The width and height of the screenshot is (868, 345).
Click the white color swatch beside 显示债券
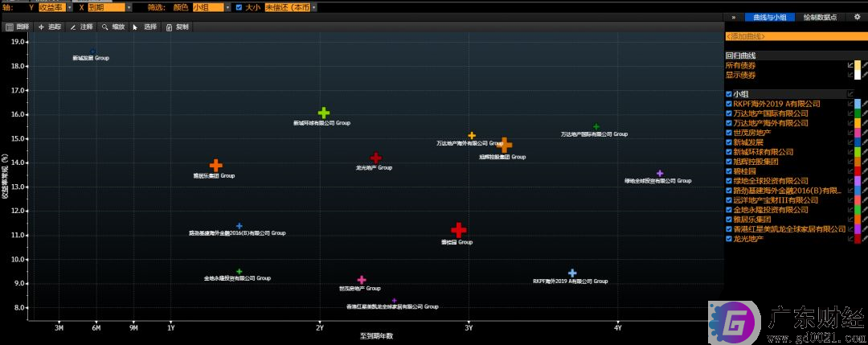pyautogui.click(x=858, y=75)
